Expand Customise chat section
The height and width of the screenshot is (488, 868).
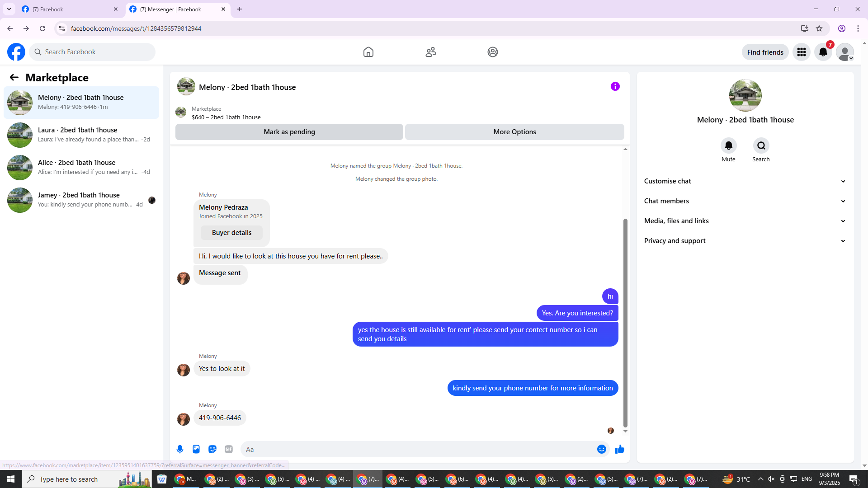pyautogui.click(x=745, y=181)
